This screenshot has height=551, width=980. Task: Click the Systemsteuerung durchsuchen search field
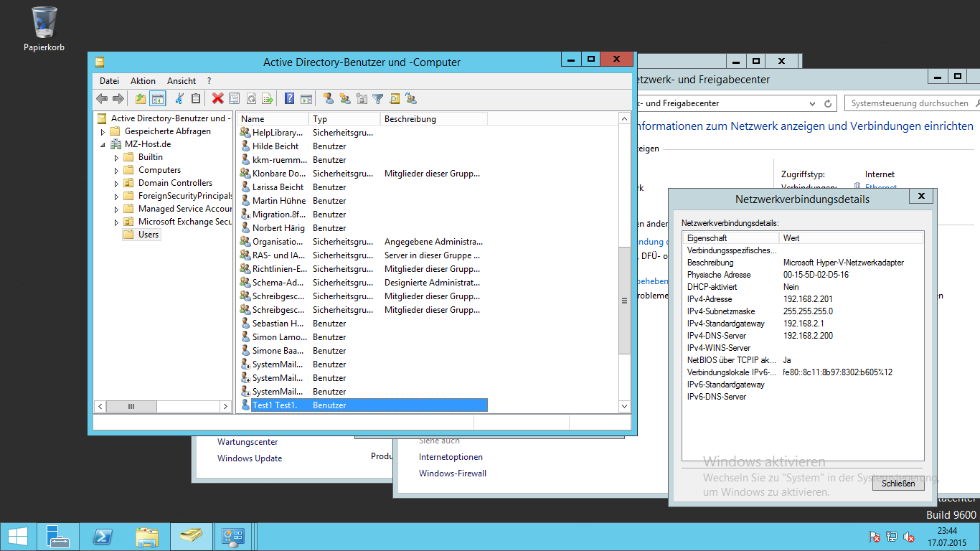point(909,103)
